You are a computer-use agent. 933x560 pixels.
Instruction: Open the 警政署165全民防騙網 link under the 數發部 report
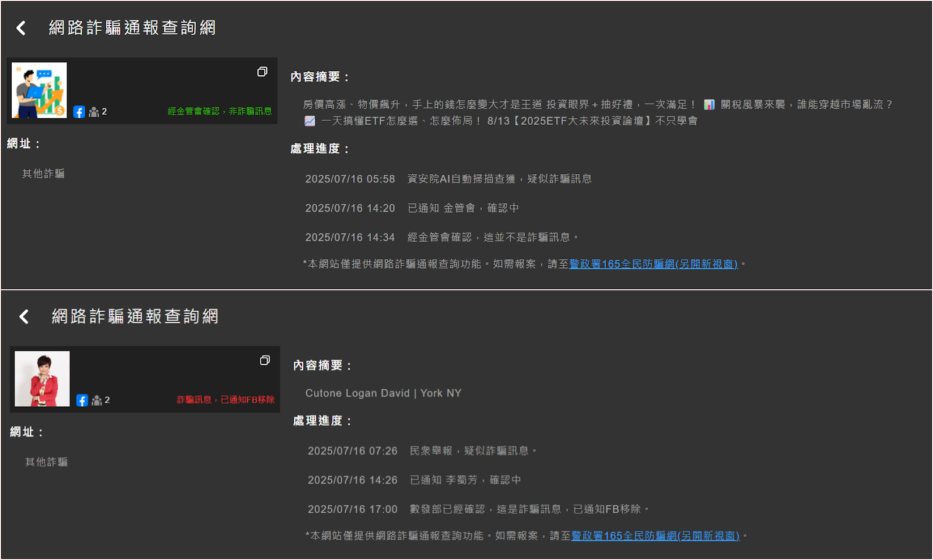[x=655, y=536]
